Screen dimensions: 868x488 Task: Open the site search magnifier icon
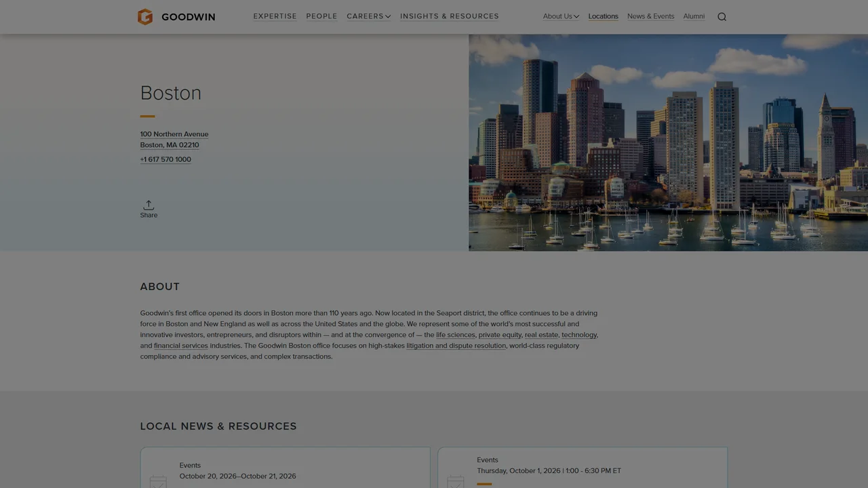pos(722,17)
